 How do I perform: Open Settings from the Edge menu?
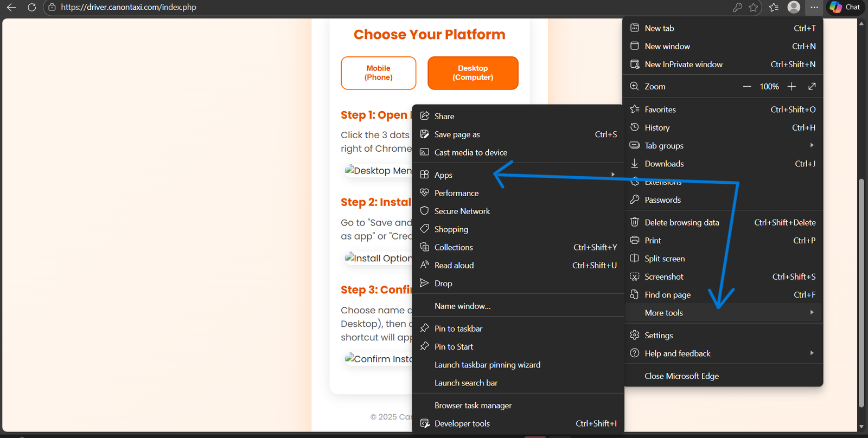tap(723, 336)
